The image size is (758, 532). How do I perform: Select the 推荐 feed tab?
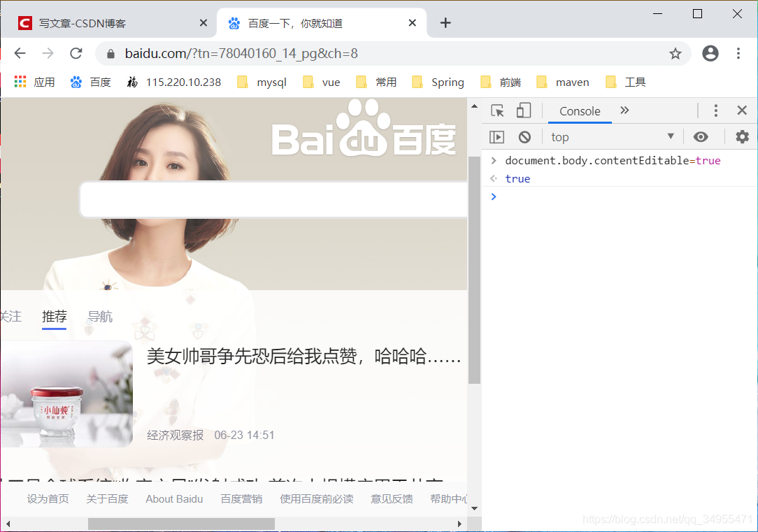pos(54,317)
